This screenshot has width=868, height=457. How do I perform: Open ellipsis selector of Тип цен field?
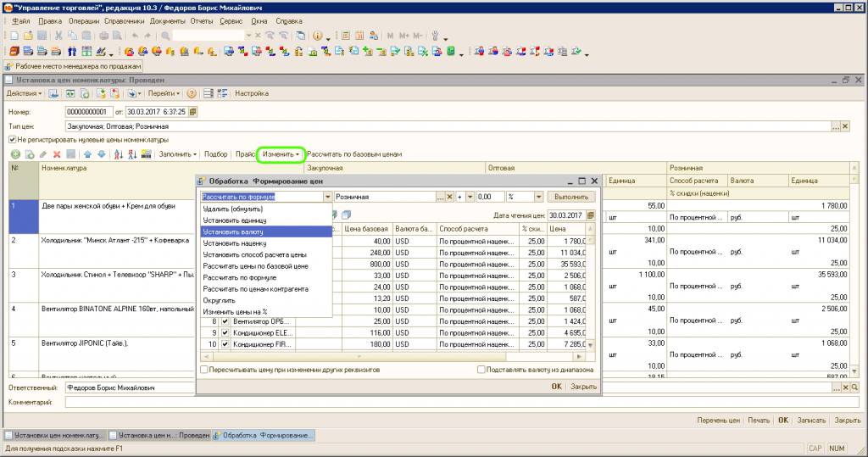tap(836, 127)
